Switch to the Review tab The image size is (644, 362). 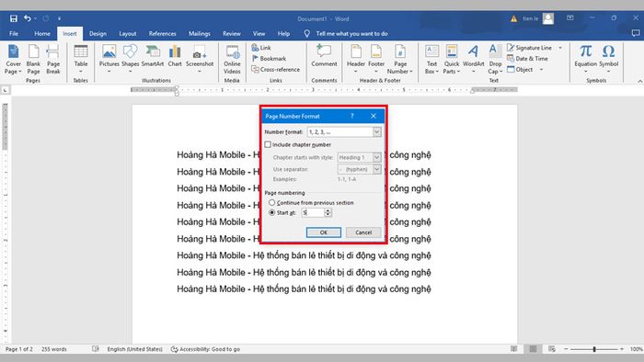click(x=232, y=34)
